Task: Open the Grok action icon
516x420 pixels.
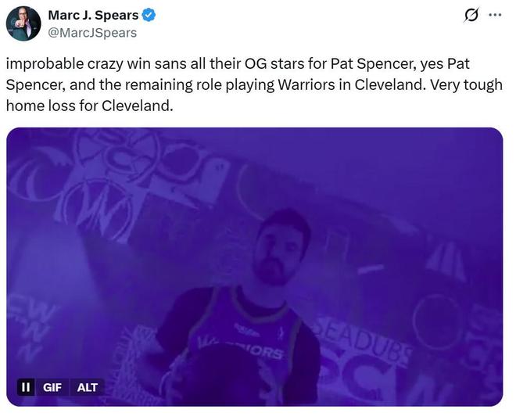Action: 471,15
